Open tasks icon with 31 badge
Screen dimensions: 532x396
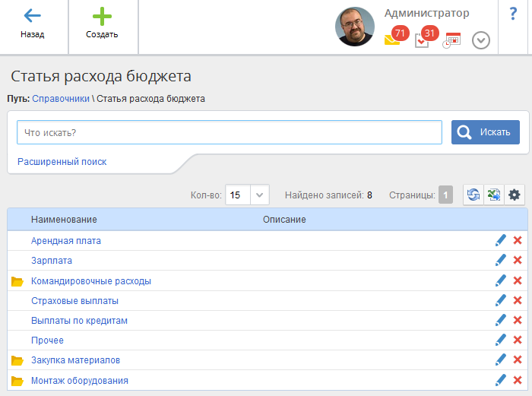423,40
